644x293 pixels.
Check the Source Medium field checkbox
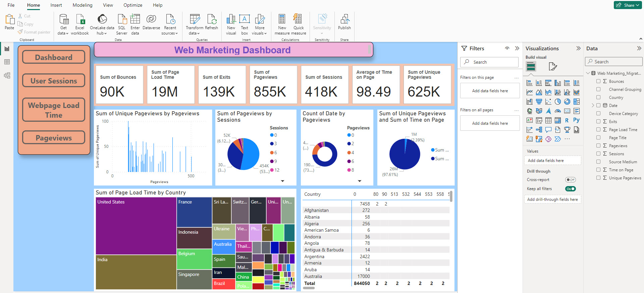point(598,162)
